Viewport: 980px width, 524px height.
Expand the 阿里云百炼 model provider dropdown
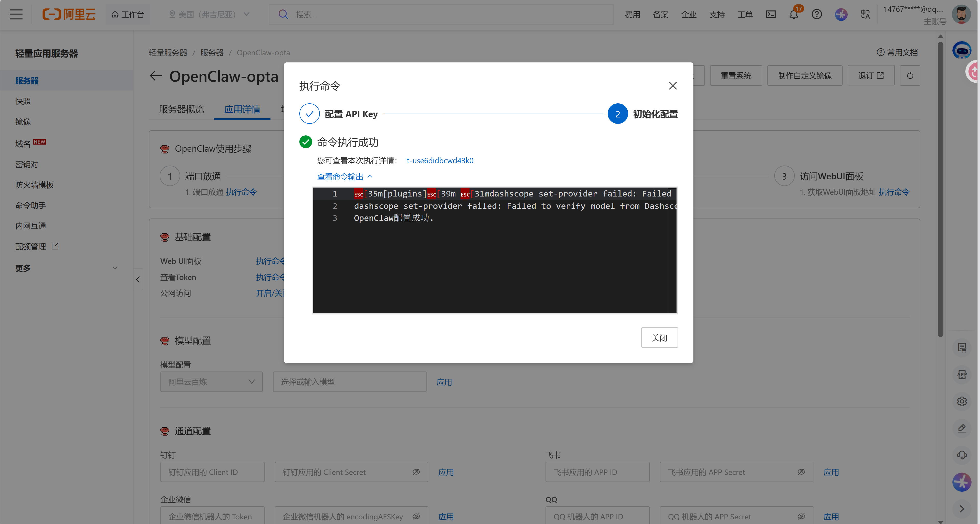(x=211, y=382)
